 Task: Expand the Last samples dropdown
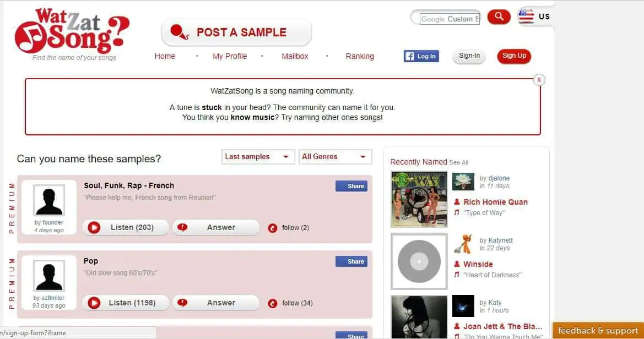pyautogui.click(x=258, y=157)
